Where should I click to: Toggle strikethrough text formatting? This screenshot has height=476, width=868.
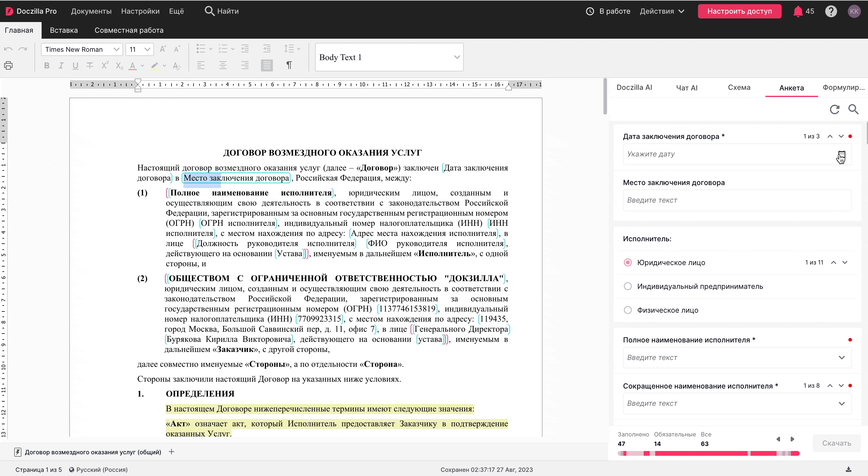(x=90, y=65)
